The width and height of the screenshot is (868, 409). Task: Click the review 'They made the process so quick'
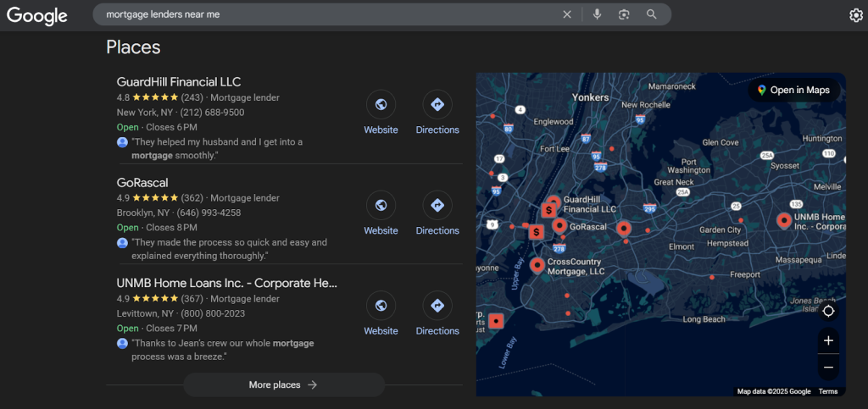pyautogui.click(x=229, y=249)
